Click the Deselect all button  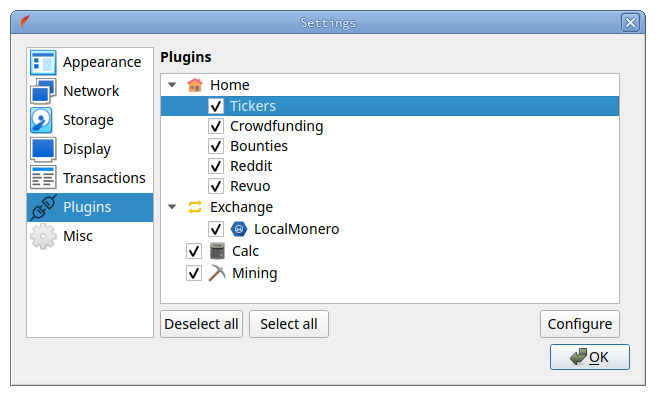click(x=201, y=324)
